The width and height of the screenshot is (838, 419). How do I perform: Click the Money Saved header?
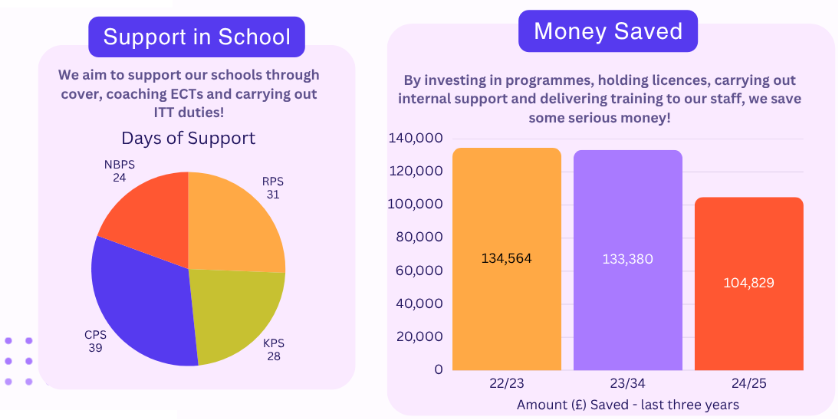coord(608,31)
